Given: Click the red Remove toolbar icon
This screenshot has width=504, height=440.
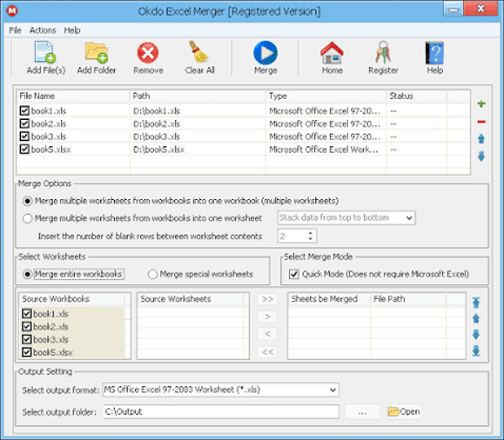Looking at the screenshot, I should [148, 53].
